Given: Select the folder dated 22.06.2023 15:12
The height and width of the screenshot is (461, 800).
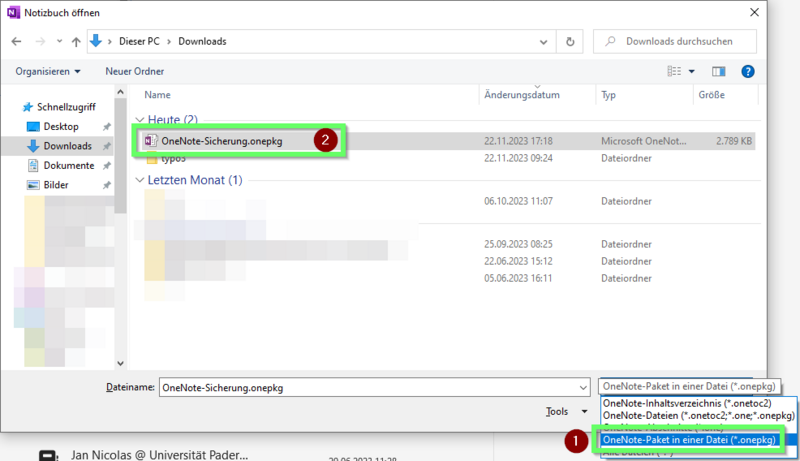Looking at the screenshot, I should [x=444, y=261].
